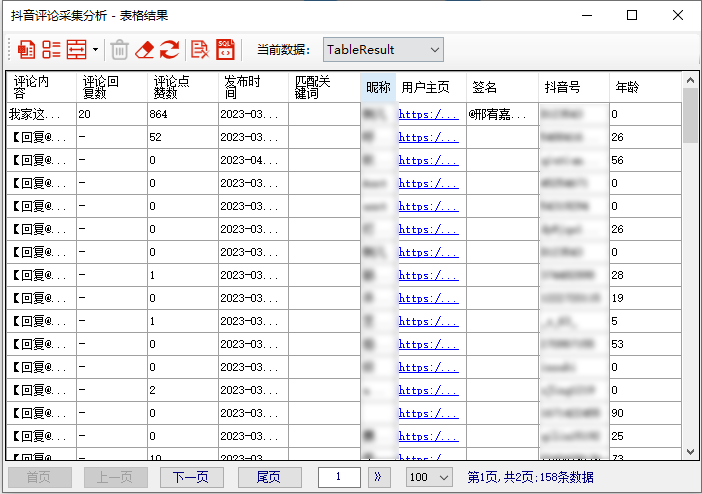Click the 抖音号 column header
This screenshot has width=702, height=494.
[x=574, y=87]
